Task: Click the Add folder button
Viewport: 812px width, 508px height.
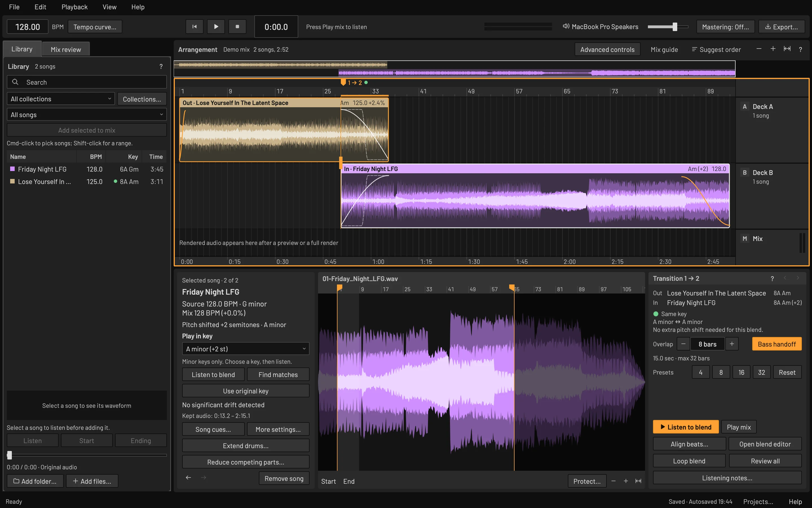Action: (x=35, y=481)
